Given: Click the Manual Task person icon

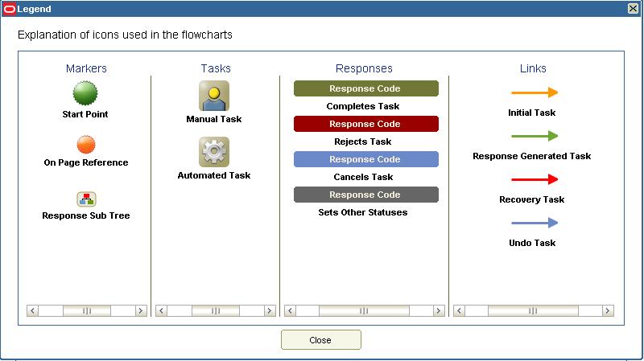Looking at the screenshot, I should 214,96.
